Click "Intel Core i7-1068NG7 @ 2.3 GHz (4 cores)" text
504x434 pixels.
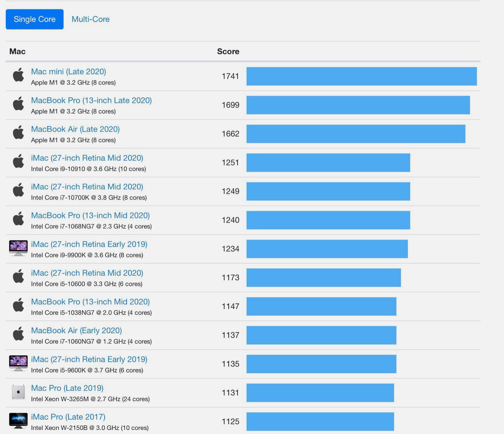click(x=91, y=226)
